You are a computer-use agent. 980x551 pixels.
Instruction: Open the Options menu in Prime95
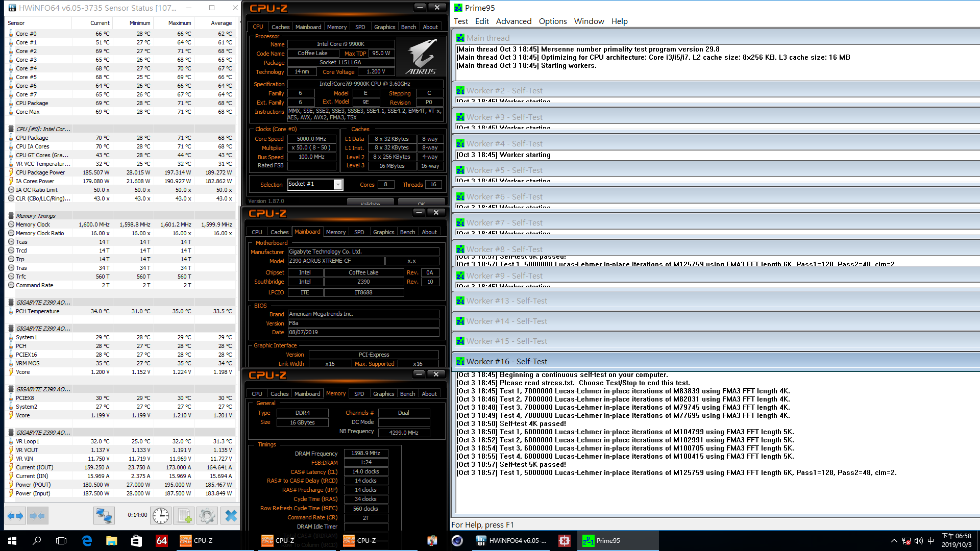pyautogui.click(x=552, y=21)
